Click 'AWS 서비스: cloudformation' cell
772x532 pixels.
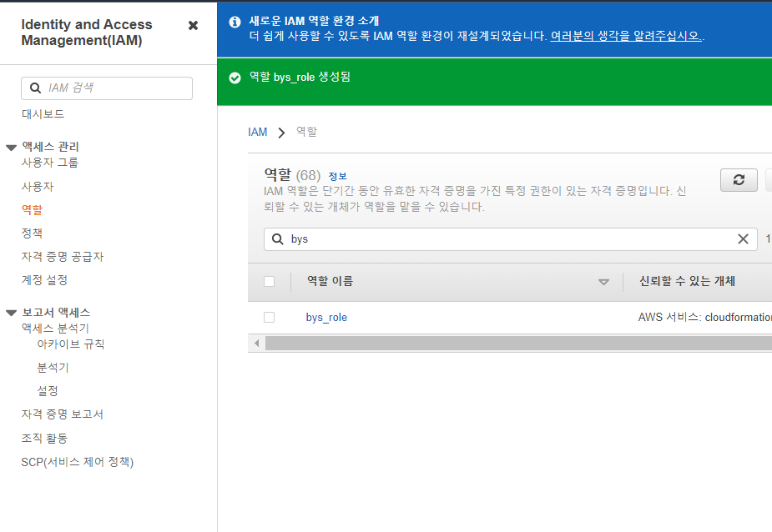[x=705, y=318]
